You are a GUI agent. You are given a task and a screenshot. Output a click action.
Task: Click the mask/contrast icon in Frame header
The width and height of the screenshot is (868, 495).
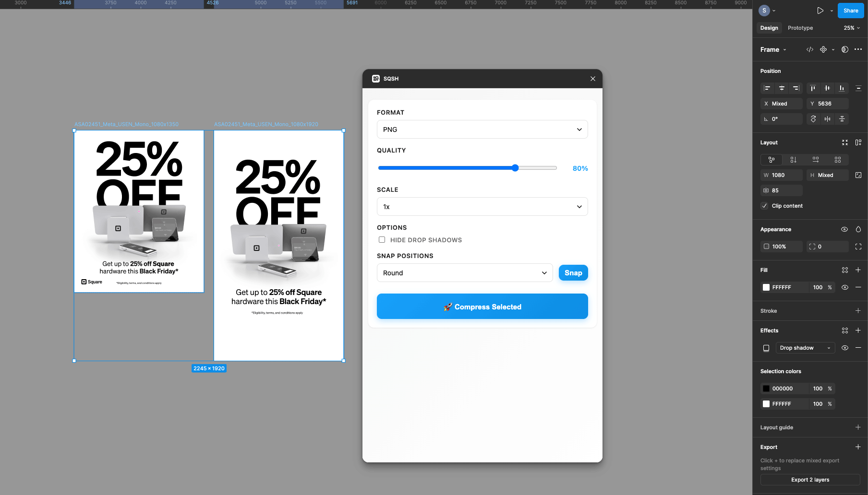click(845, 49)
